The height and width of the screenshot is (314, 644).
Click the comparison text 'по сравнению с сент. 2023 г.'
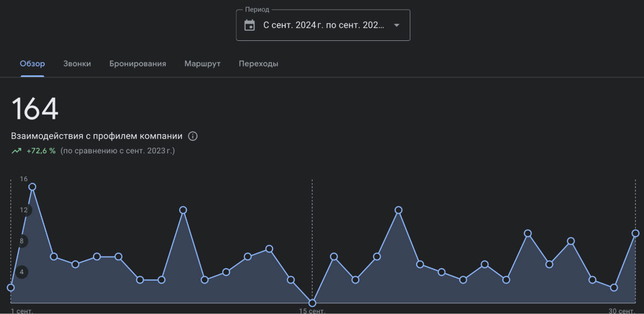tap(117, 151)
